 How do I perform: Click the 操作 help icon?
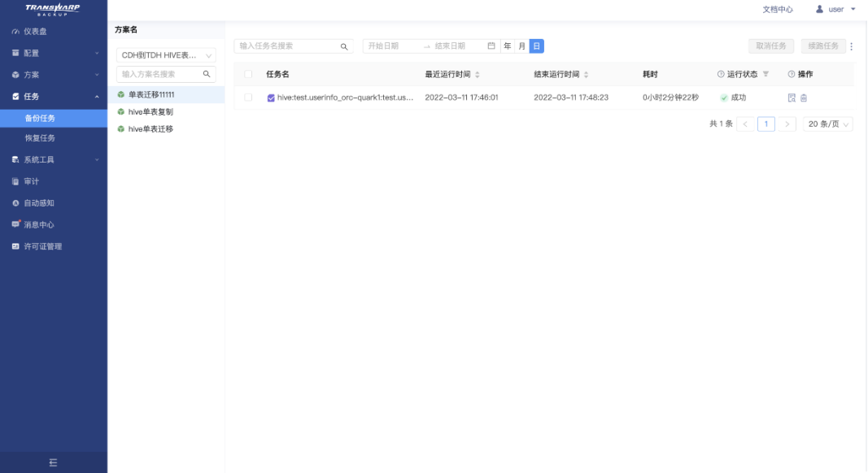(x=791, y=74)
